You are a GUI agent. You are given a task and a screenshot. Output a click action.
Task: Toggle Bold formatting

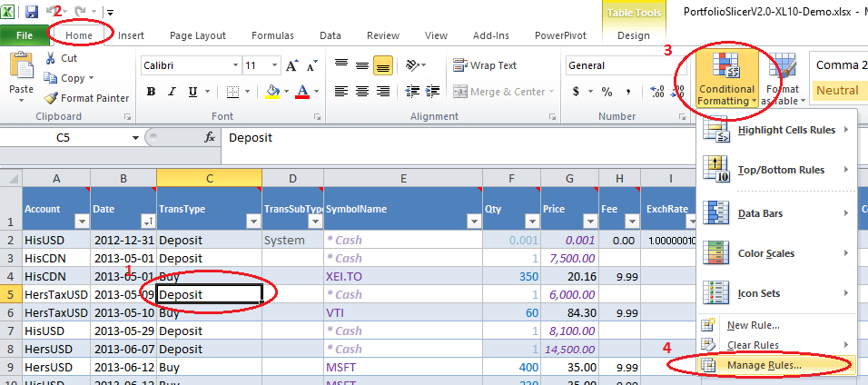(151, 92)
